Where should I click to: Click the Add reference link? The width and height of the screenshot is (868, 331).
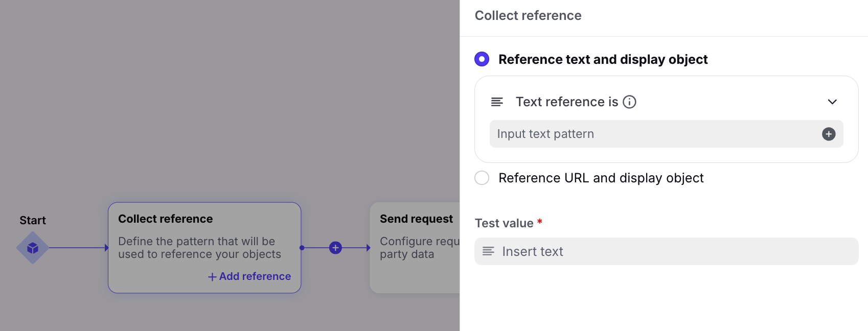click(x=249, y=276)
